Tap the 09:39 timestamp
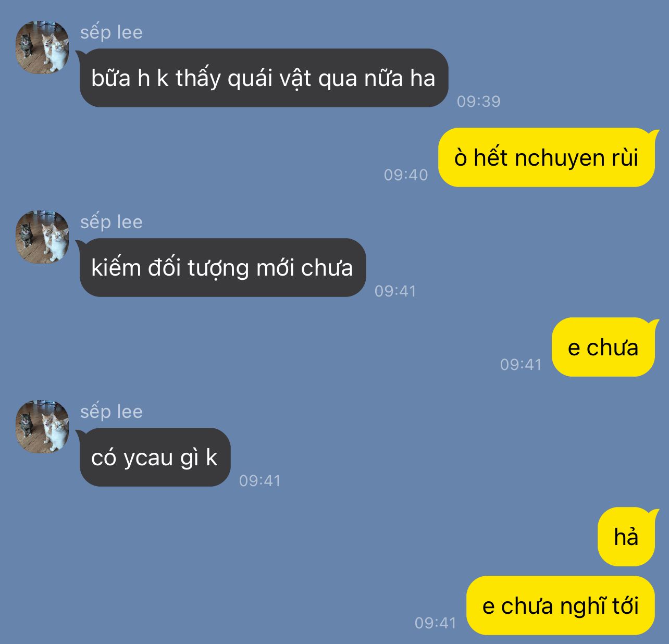The width and height of the screenshot is (669, 644). click(479, 101)
